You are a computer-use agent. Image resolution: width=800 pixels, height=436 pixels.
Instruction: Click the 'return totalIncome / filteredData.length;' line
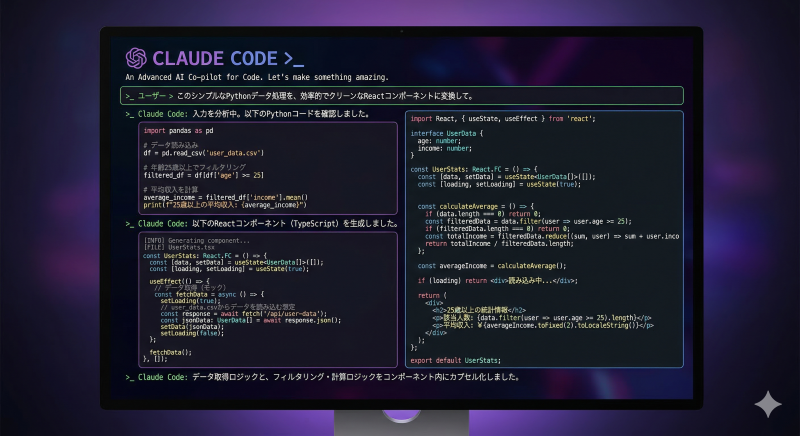point(499,244)
